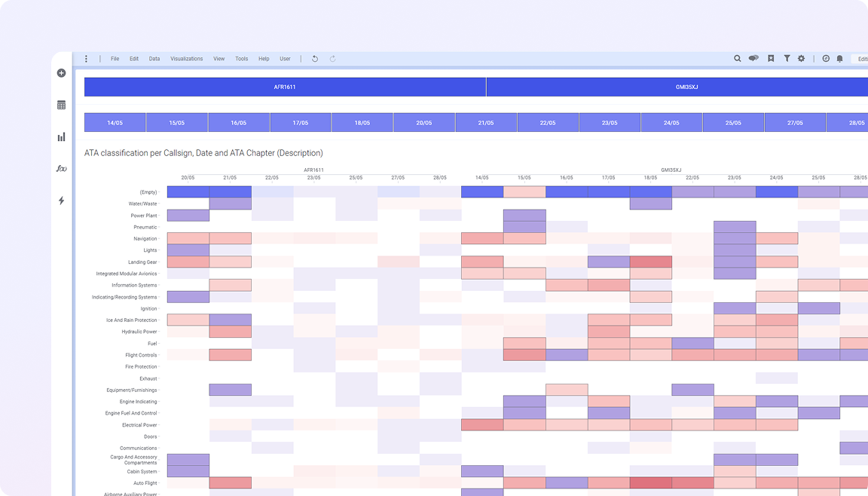
Task: Click the notifications bell icon
Action: click(x=840, y=59)
